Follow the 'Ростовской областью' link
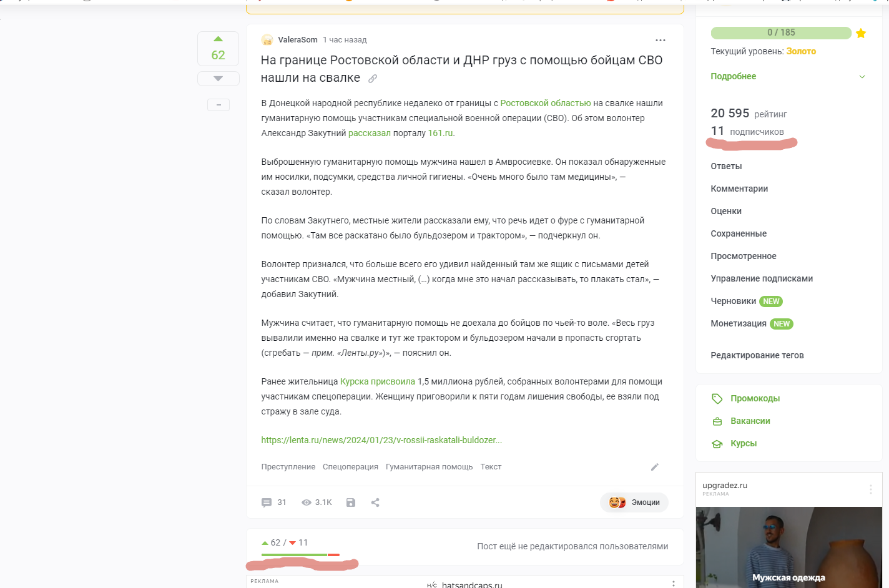The image size is (889, 588). [546, 103]
